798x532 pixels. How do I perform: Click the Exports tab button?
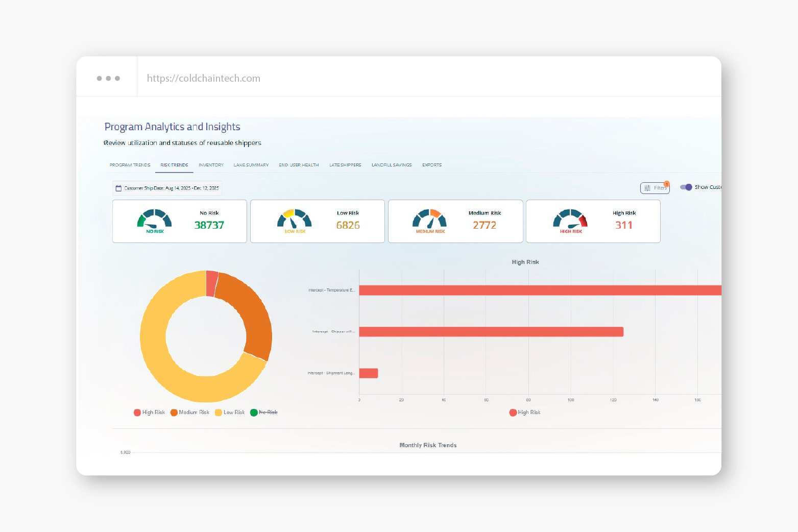coord(431,164)
